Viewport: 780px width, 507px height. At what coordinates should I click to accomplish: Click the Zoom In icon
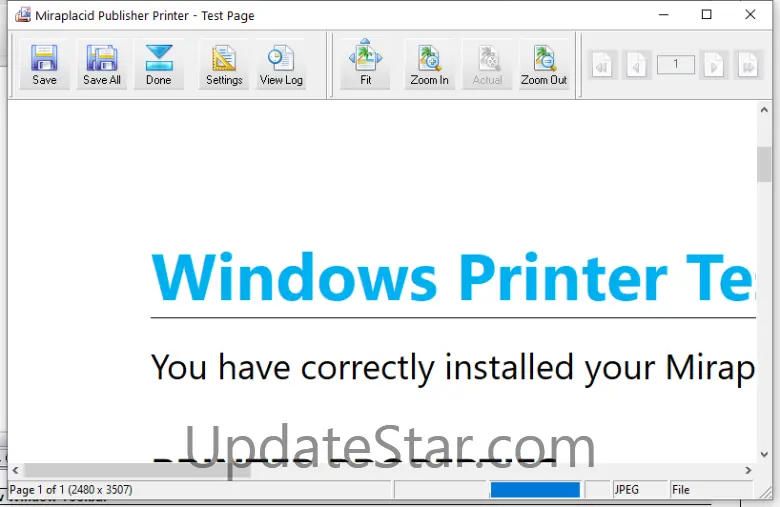(x=429, y=65)
